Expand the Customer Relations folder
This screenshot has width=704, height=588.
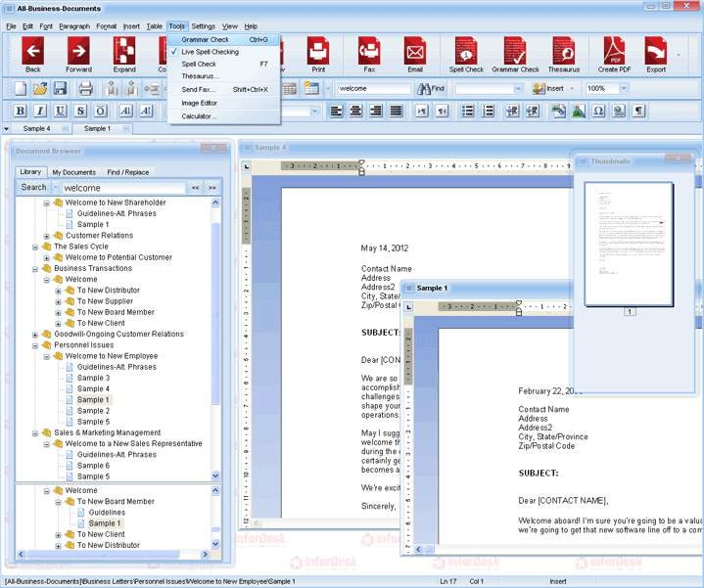(46, 236)
